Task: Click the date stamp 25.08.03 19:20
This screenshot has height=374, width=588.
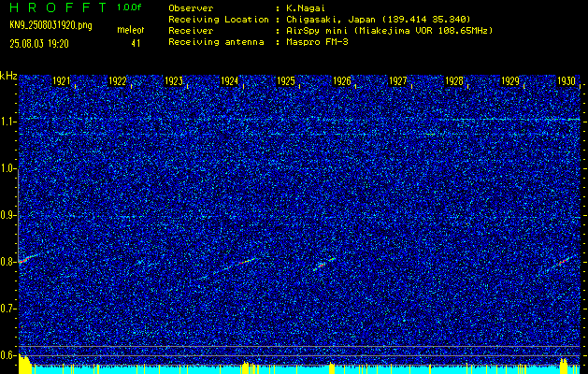Action: click(39, 44)
